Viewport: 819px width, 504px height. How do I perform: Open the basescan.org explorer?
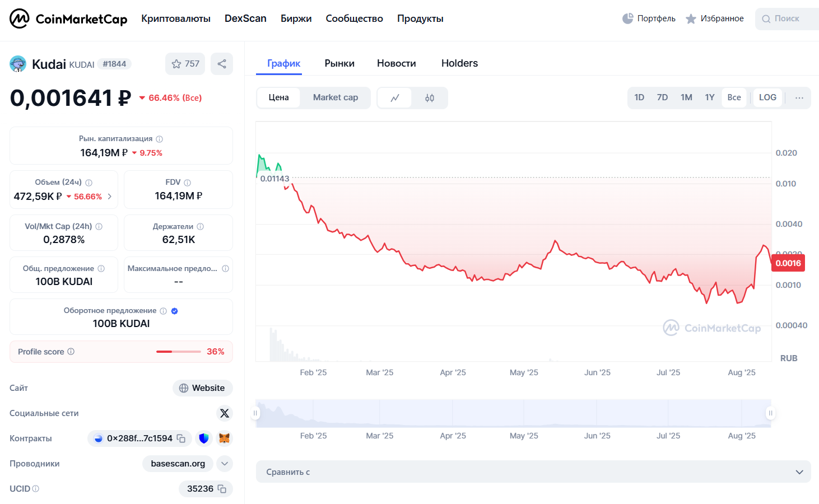pos(178,464)
